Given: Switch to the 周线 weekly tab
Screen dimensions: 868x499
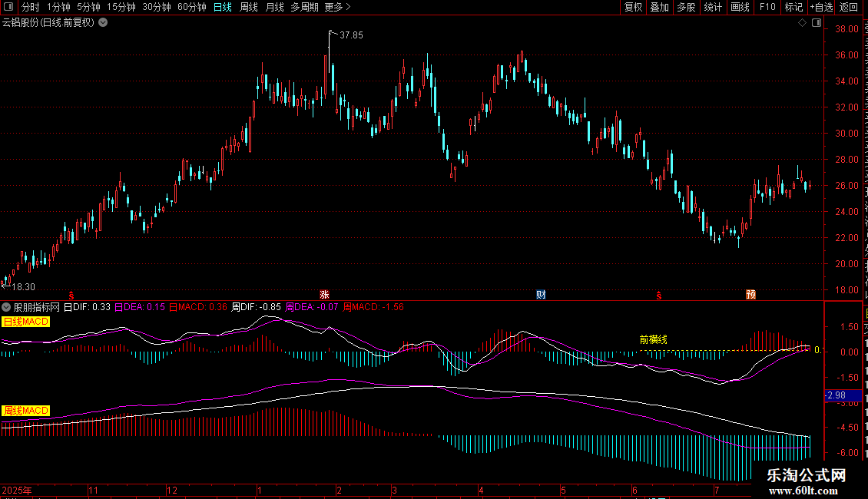Looking at the screenshot, I should [249, 7].
